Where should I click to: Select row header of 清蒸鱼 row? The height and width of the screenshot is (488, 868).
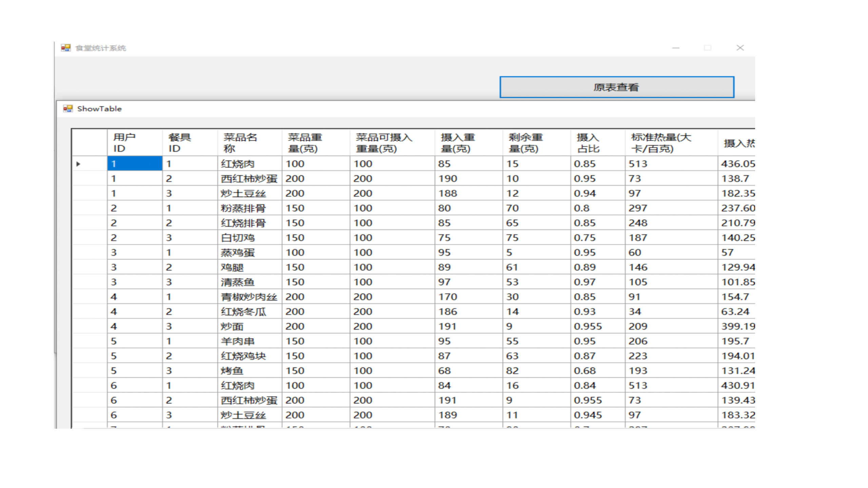point(89,282)
